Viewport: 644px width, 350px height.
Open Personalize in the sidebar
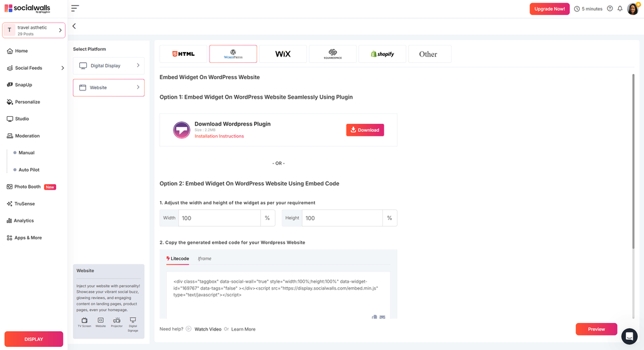pos(23,102)
